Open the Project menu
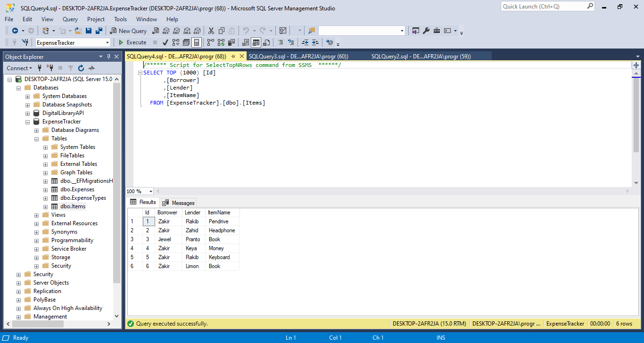Image resolution: width=644 pixels, height=343 pixels. point(96,19)
